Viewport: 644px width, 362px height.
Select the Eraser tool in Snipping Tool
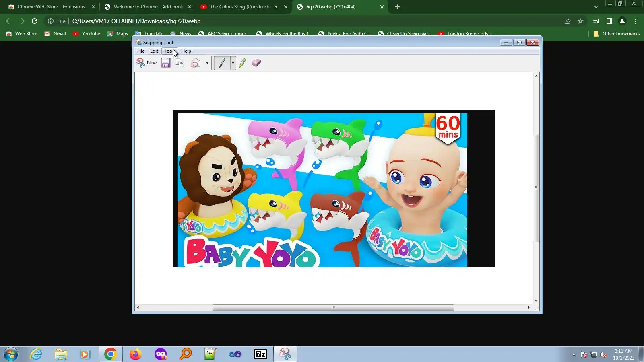256,63
